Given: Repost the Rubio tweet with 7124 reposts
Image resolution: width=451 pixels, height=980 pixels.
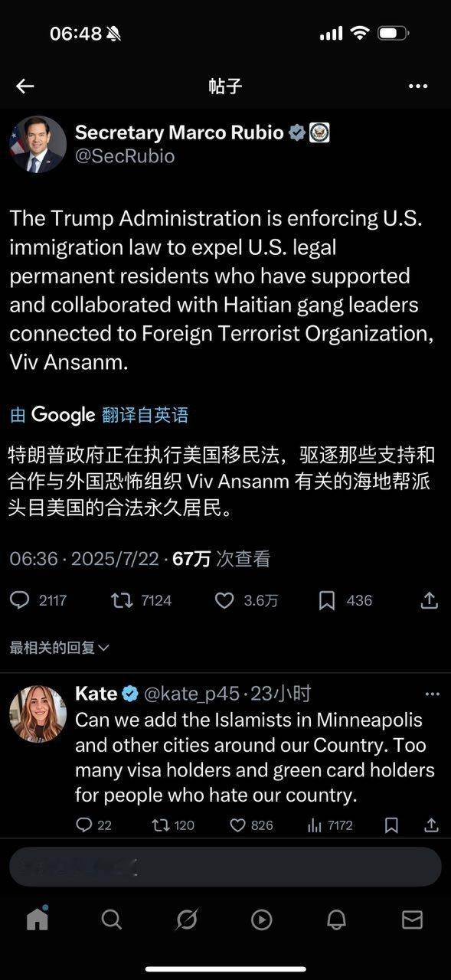Looking at the screenshot, I should pos(122,600).
